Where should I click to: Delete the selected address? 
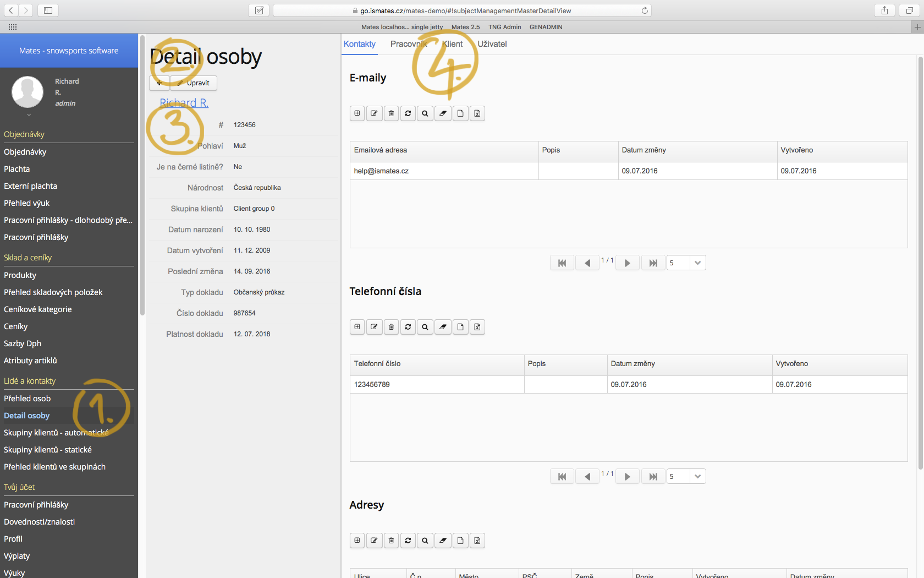pos(391,541)
